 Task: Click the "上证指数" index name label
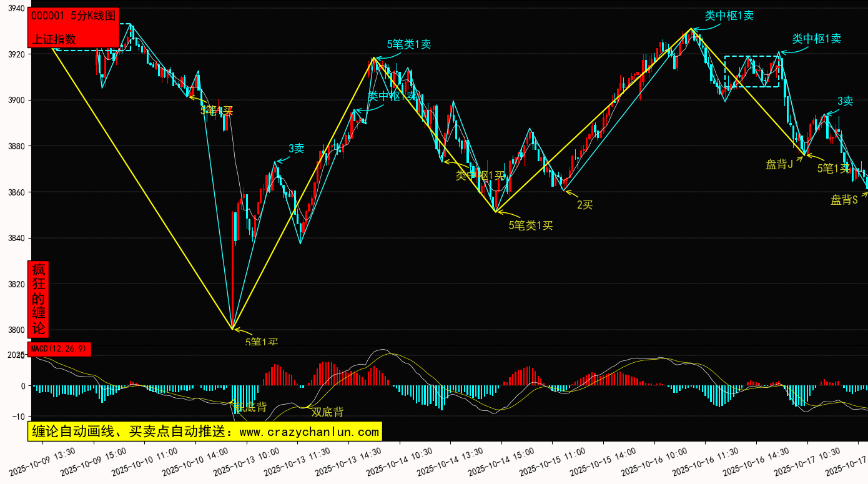[x=54, y=39]
